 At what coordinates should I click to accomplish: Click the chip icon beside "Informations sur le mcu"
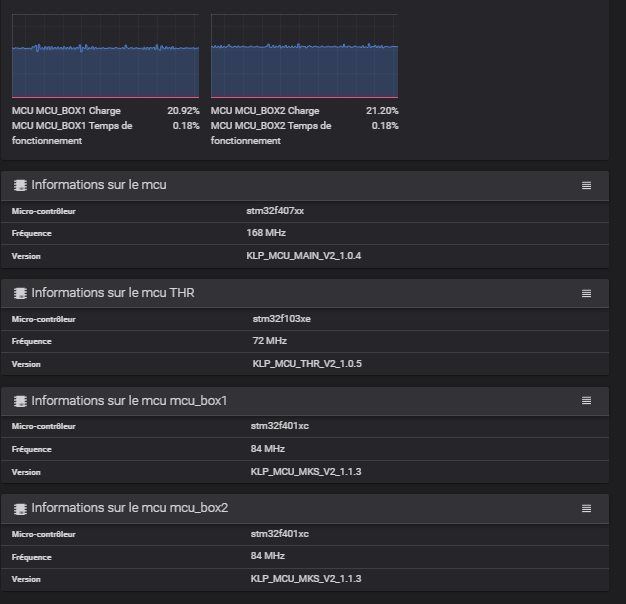click(x=20, y=185)
